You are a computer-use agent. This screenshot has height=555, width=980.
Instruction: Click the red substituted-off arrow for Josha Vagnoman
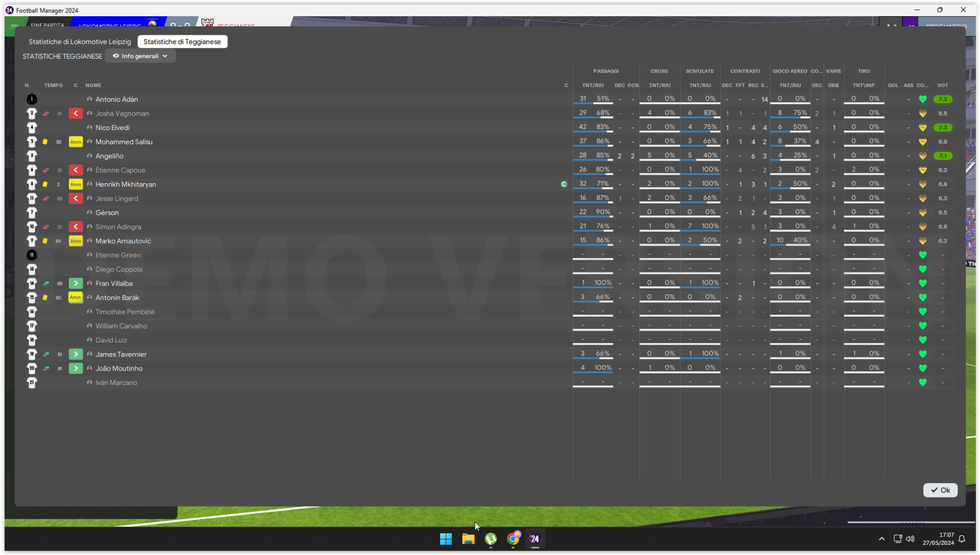(x=76, y=113)
